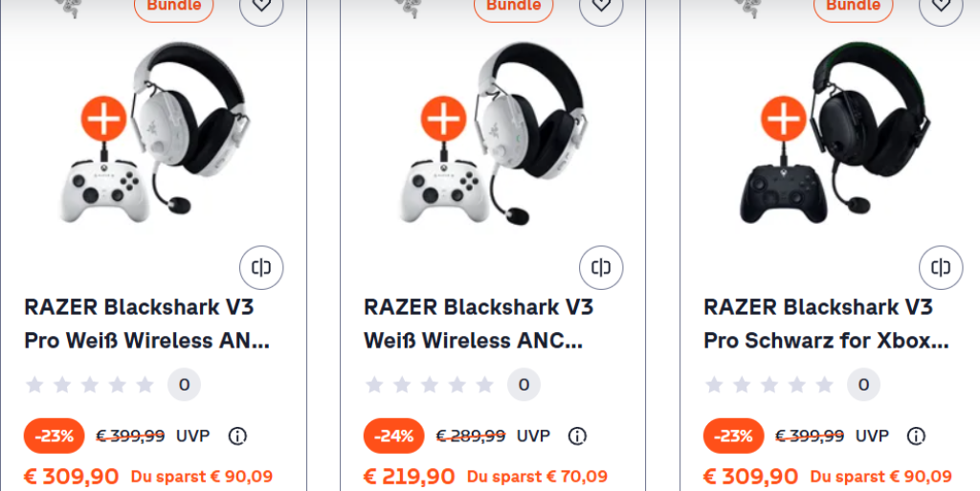
Task: Click Bundle badge on the black headset card
Action: tap(853, 8)
